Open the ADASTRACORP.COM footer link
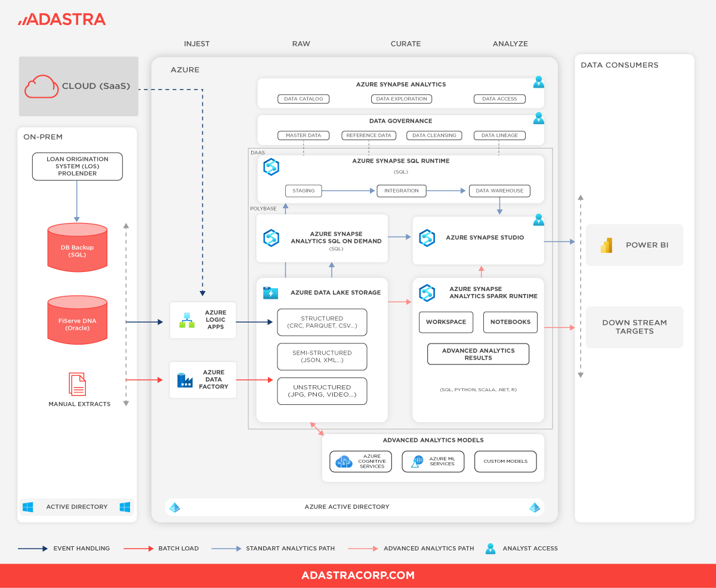Screen dimensions: 716x588 pyautogui.click(x=358, y=575)
